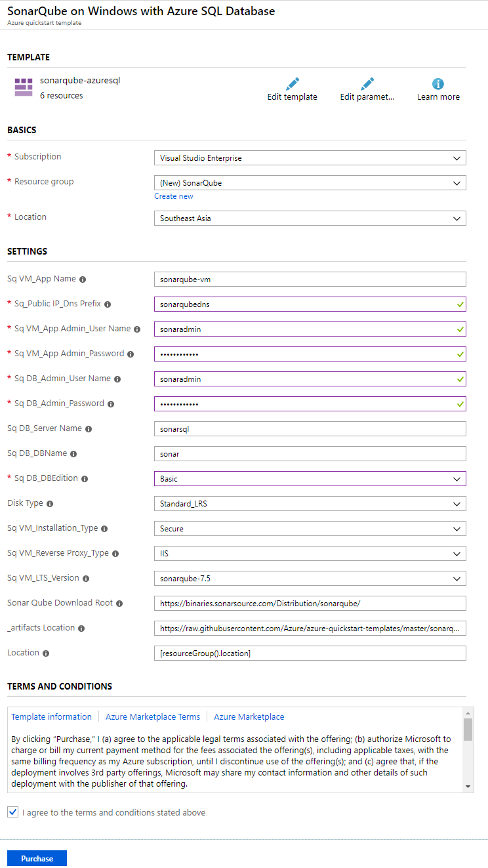Click the Edit template pencil icon
Screen dimensions: 488x868
pos(293,84)
